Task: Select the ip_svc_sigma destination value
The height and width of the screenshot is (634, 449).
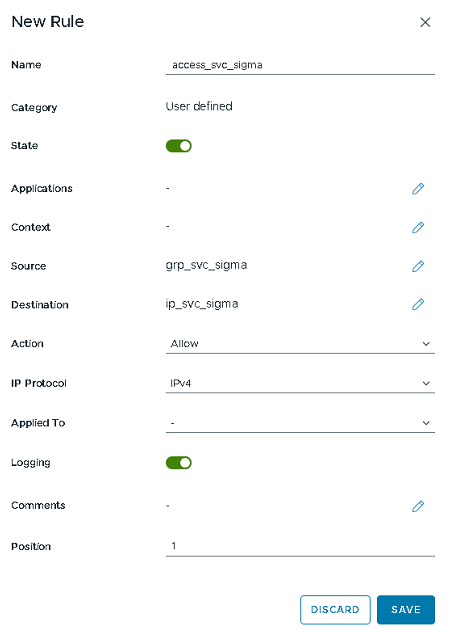Action: coord(202,304)
